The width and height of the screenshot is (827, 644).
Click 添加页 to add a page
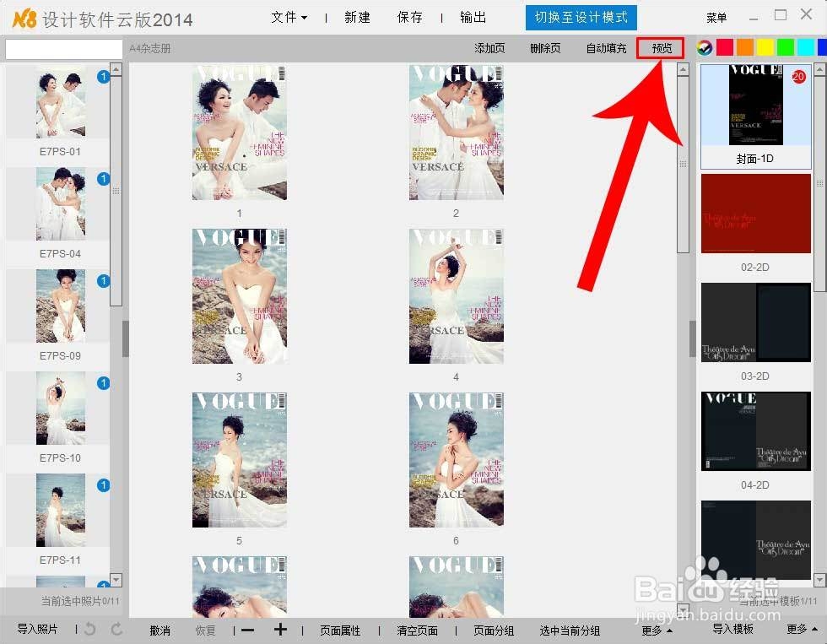point(489,48)
